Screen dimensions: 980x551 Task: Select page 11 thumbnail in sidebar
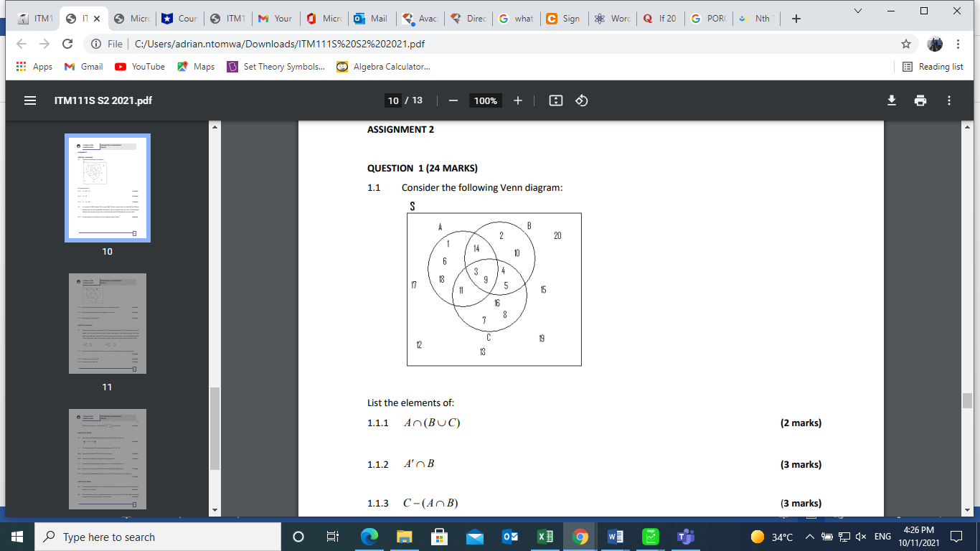[108, 324]
